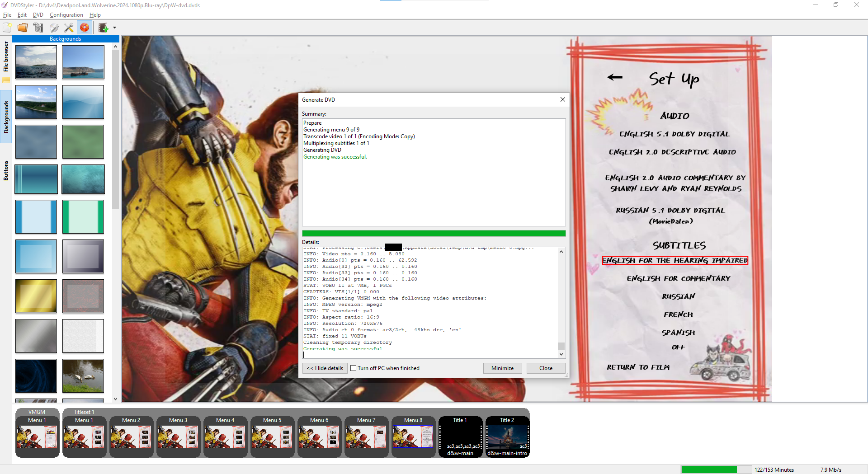Click English 5.1 Dolby Digital menu button
The width and height of the screenshot is (868, 474).
click(x=674, y=134)
